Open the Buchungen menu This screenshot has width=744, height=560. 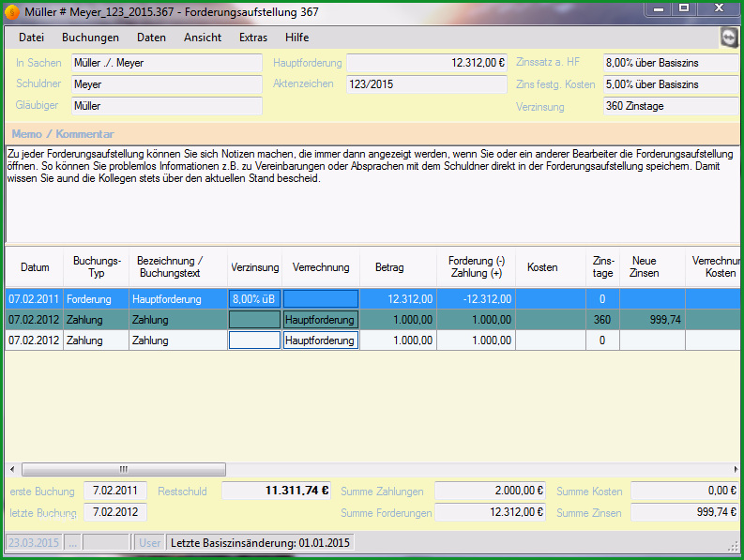[90, 38]
